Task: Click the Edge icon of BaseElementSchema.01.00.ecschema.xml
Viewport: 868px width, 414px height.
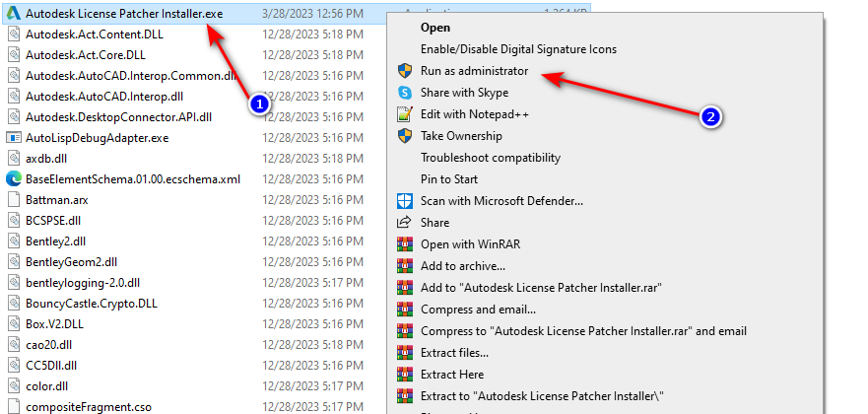Action: 14,178
